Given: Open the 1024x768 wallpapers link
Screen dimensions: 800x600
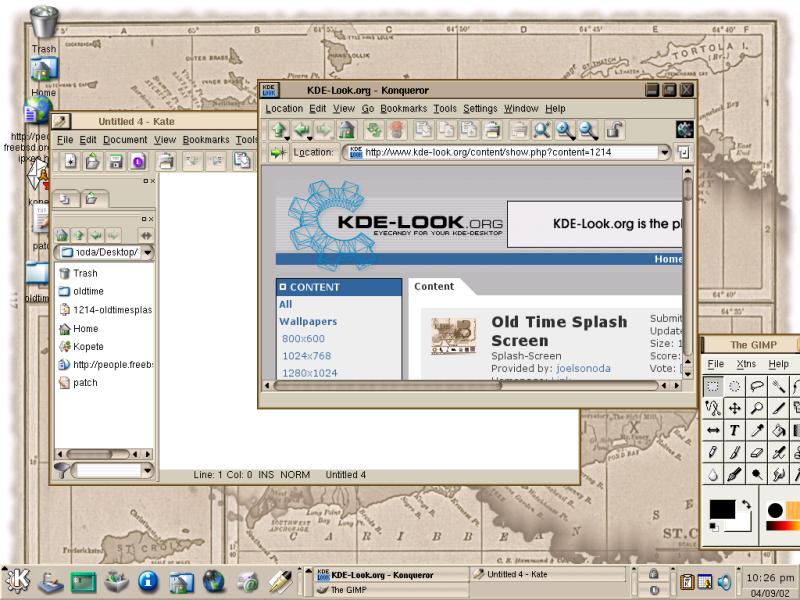Looking at the screenshot, I should (306, 356).
